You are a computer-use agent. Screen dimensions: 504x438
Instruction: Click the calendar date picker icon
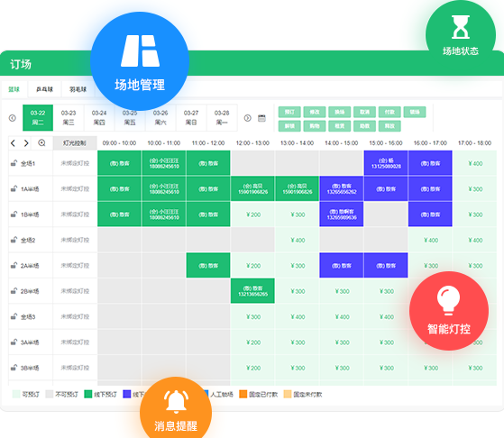(261, 118)
